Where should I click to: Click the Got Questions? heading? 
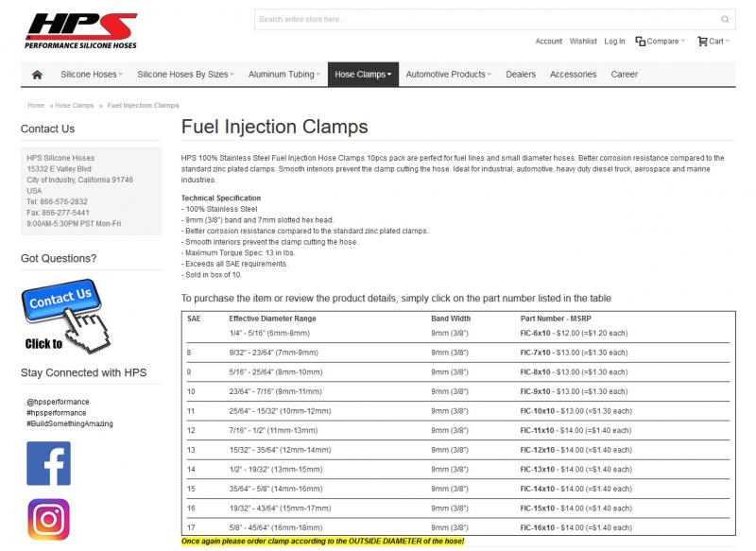tap(59, 258)
